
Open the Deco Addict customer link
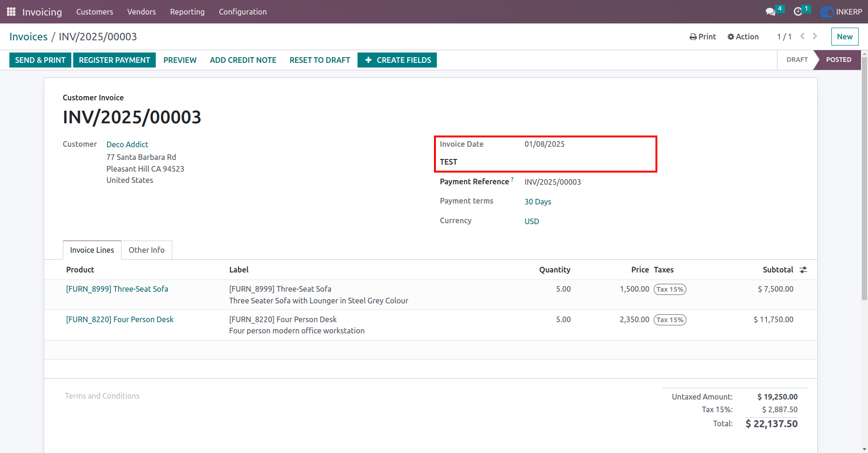[127, 144]
